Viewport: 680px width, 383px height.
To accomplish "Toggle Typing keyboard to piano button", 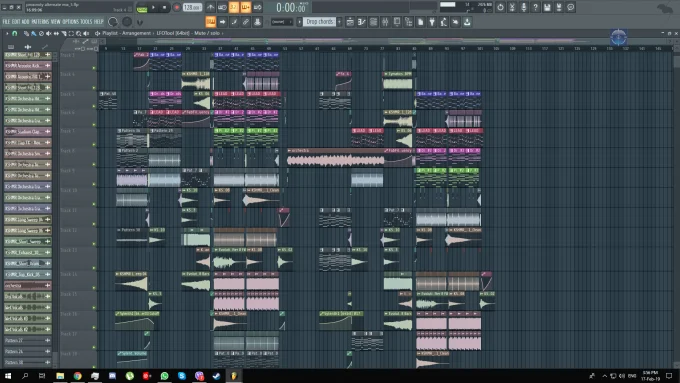I will pyautogui.click(x=211, y=22).
